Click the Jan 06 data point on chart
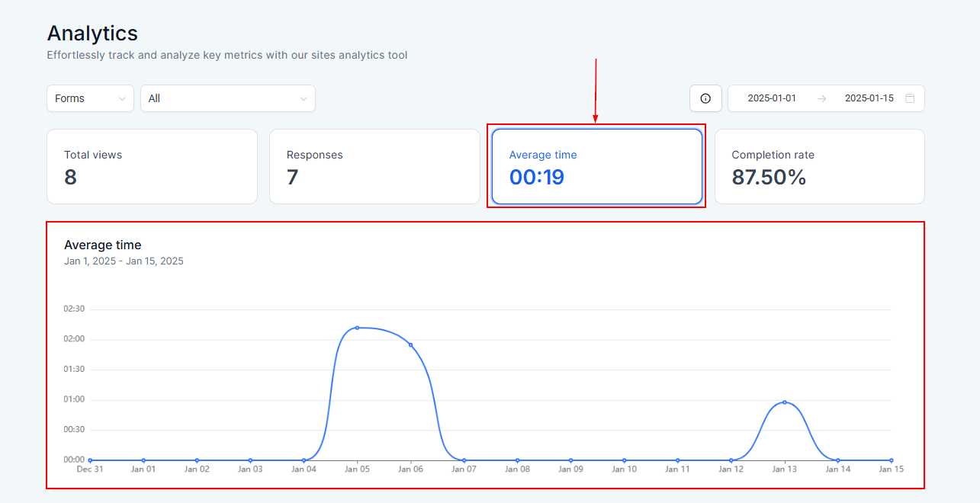The image size is (980, 503). coord(410,345)
